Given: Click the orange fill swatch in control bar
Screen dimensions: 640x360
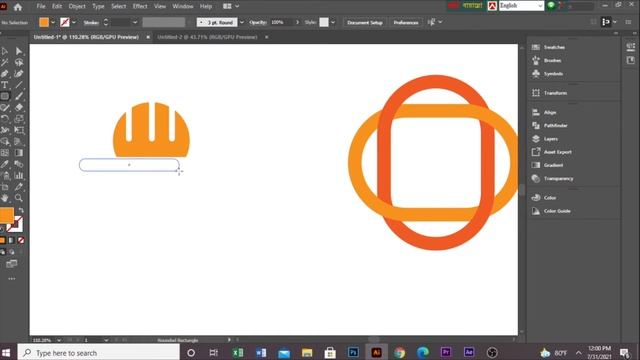Looking at the screenshot, I should (x=44, y=22).
